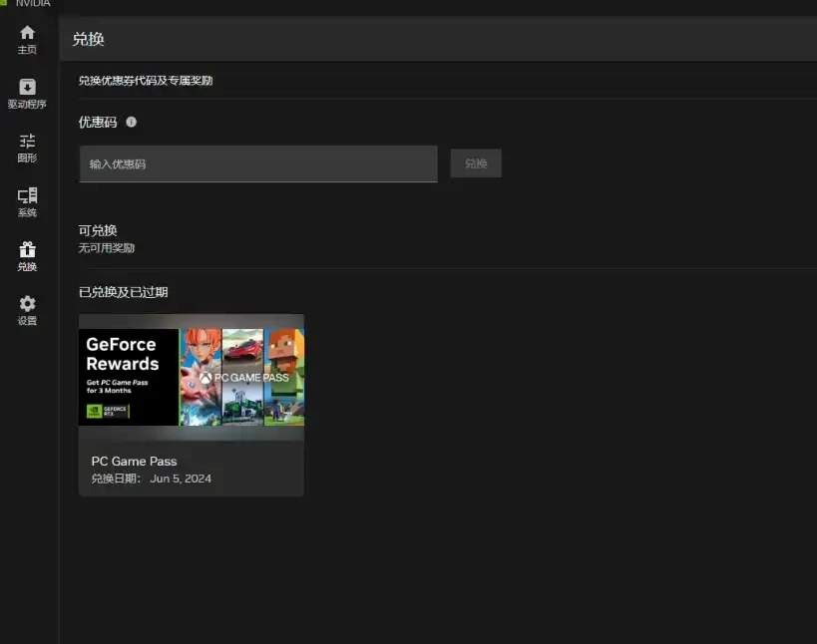Click the 可兑换 section heading
Viewport: 817px width, 644px height.
[98, 230]
